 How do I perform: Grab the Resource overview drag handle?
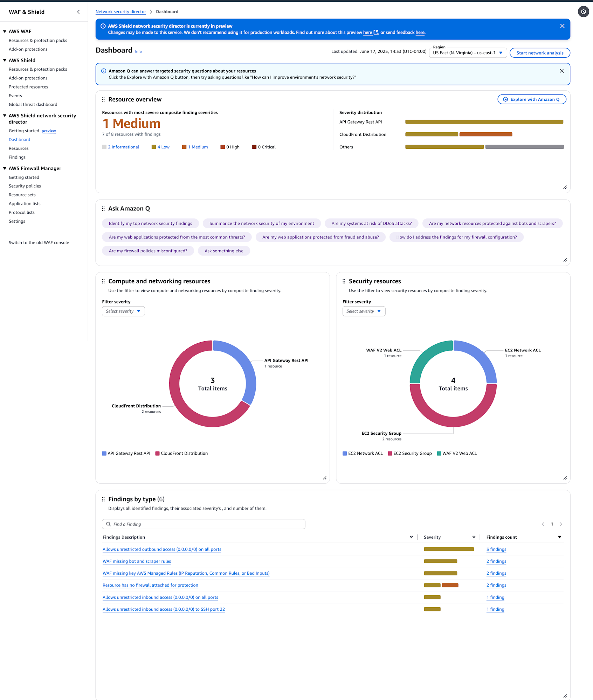tap(103, 99)
